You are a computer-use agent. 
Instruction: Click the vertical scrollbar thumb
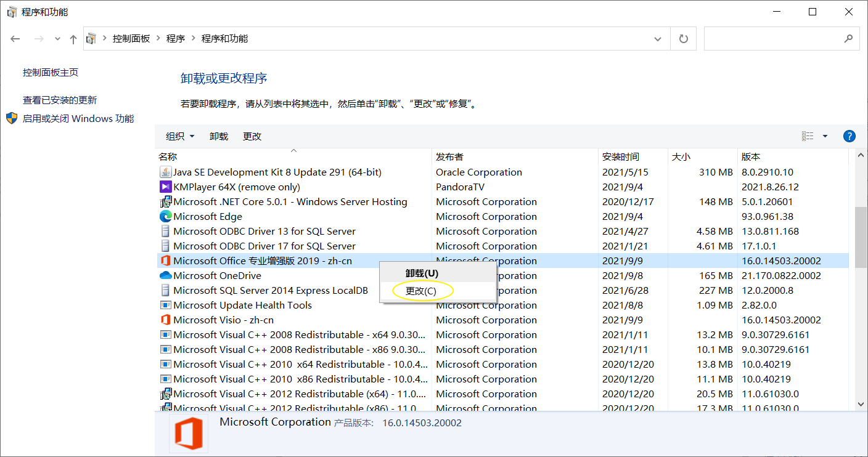861,237
